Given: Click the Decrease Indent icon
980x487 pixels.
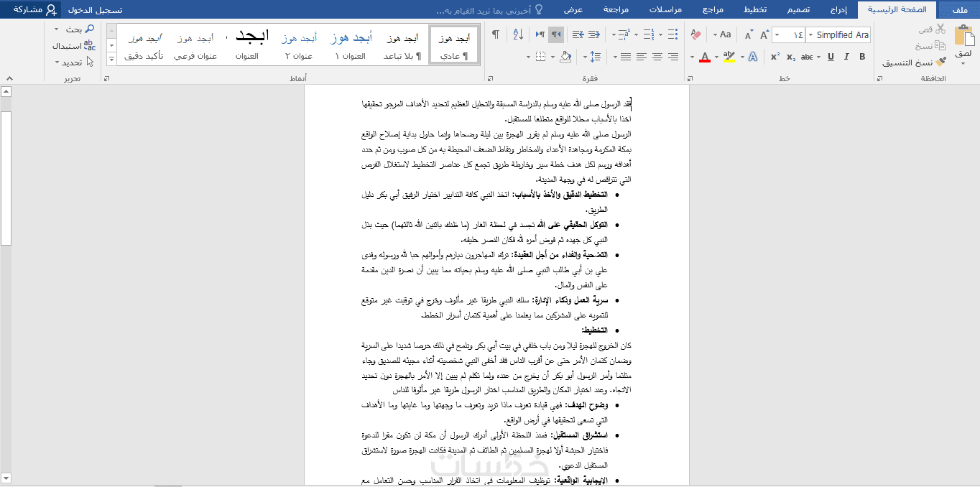Looking at the screenshot, I should pos(595,34).
